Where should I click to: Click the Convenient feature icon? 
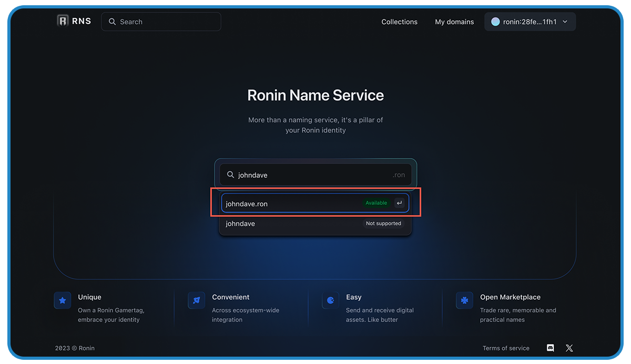tap(196, 300)
